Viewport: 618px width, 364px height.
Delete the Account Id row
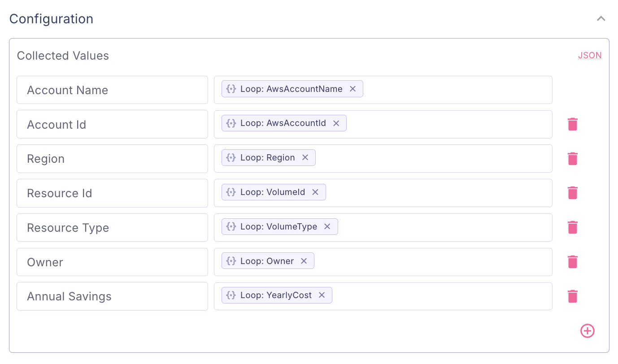[x=572, y=124]
